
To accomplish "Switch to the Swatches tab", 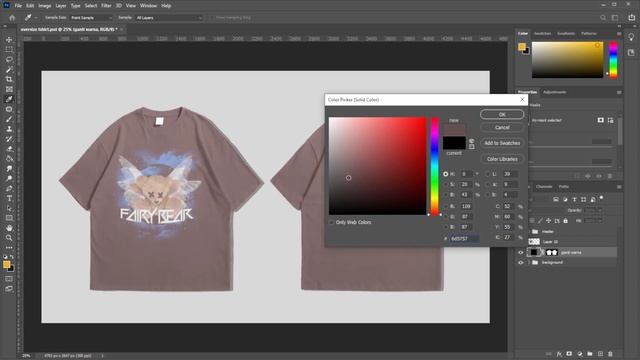I will pyautogui.click(x=542, y=33).
